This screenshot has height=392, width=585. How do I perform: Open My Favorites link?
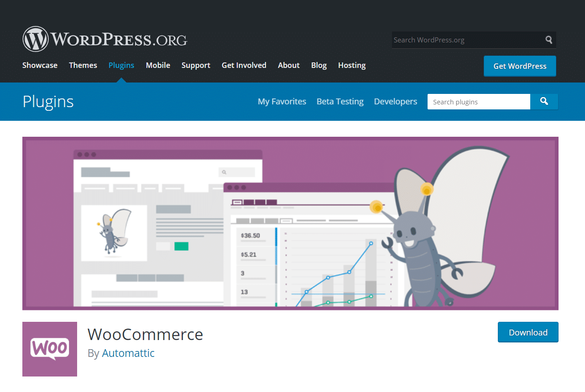coord(282,102)
